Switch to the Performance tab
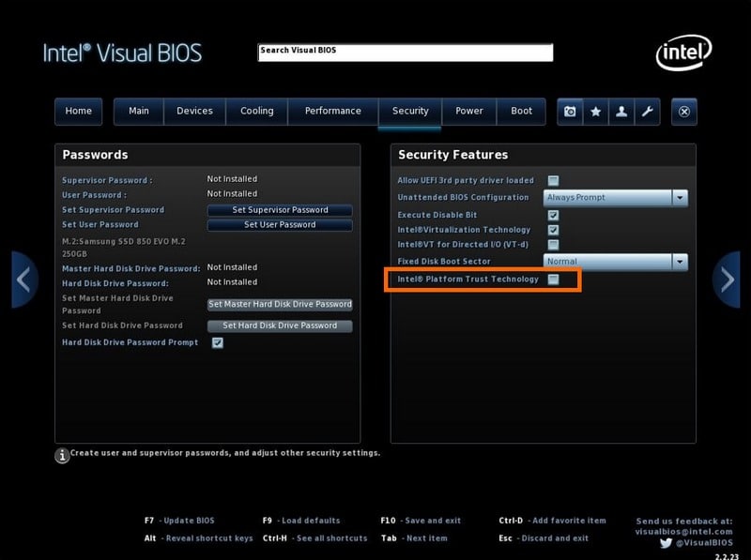This screenshot has width=751, height=560. pos(333,111)
